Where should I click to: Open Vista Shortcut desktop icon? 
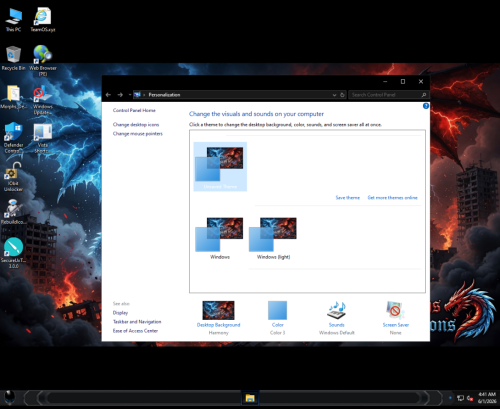click(x=43, y=137)
